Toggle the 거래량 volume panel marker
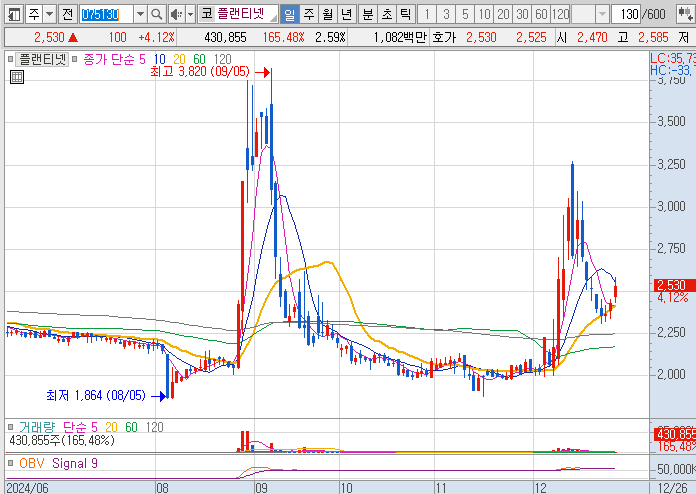 tap(10, 427)
